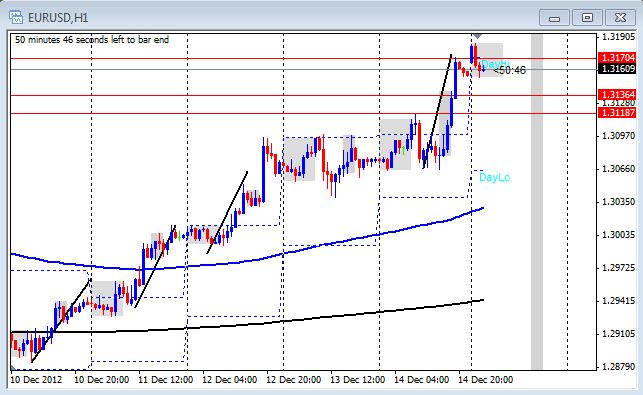The height and width of the screenshot is (395, 643).
Task: Restore the EURUSD,H1 chart window size
Action: 587,18
